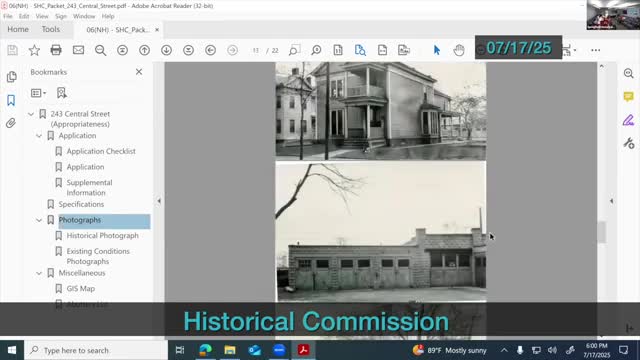Open the Find text magnifier
The image size is (640, 360).
100,50
